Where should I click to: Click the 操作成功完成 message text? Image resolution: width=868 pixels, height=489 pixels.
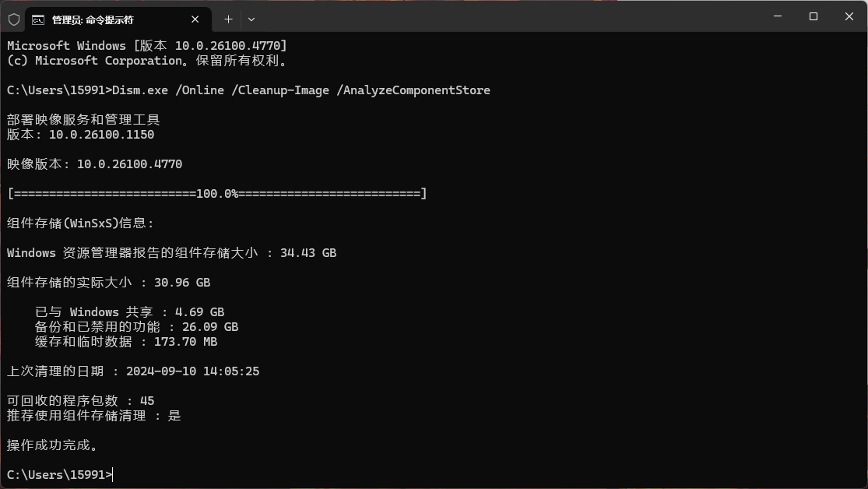click(52, 445)
